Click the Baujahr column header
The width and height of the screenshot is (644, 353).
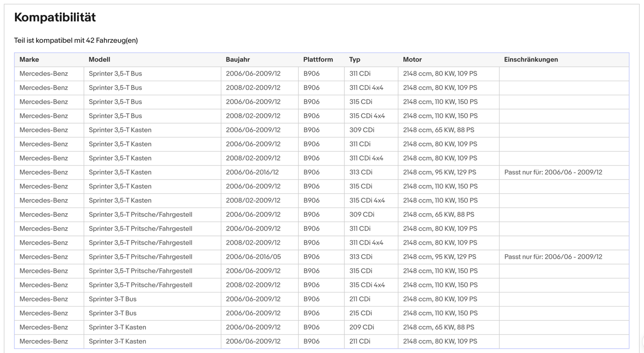click(x=238, y=59)
